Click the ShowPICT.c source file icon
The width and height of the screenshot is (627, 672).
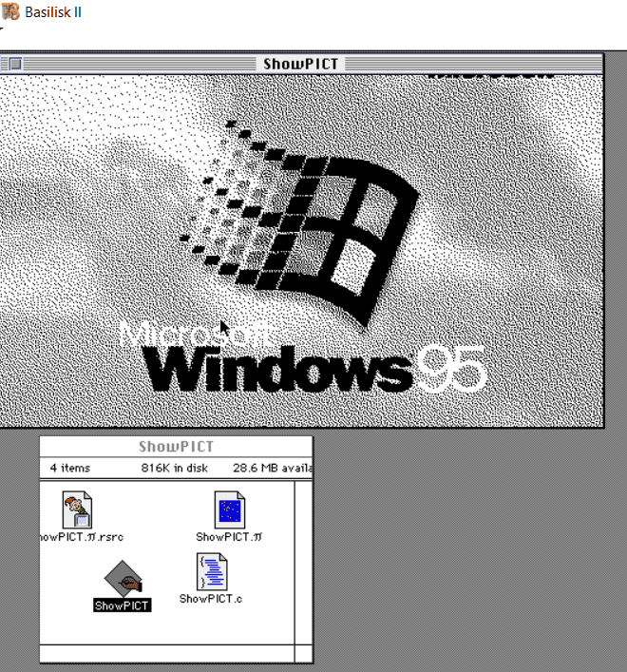(x=212, y=571)
